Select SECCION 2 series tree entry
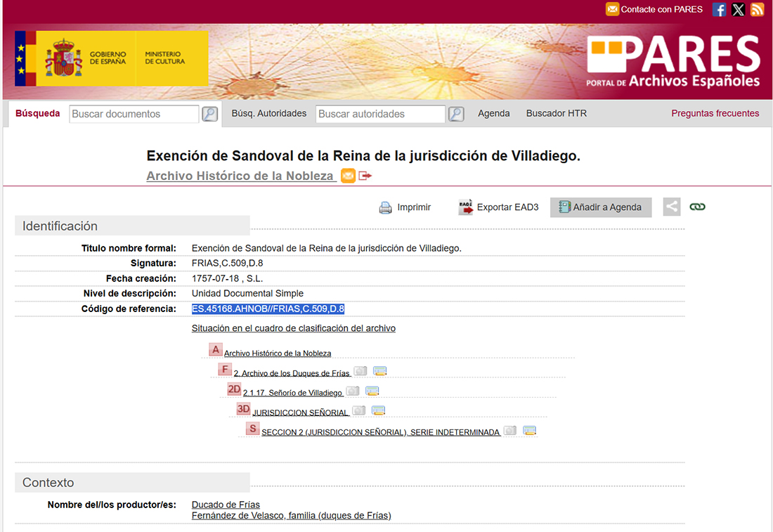 pyautogui.click(x=380, y=432)
